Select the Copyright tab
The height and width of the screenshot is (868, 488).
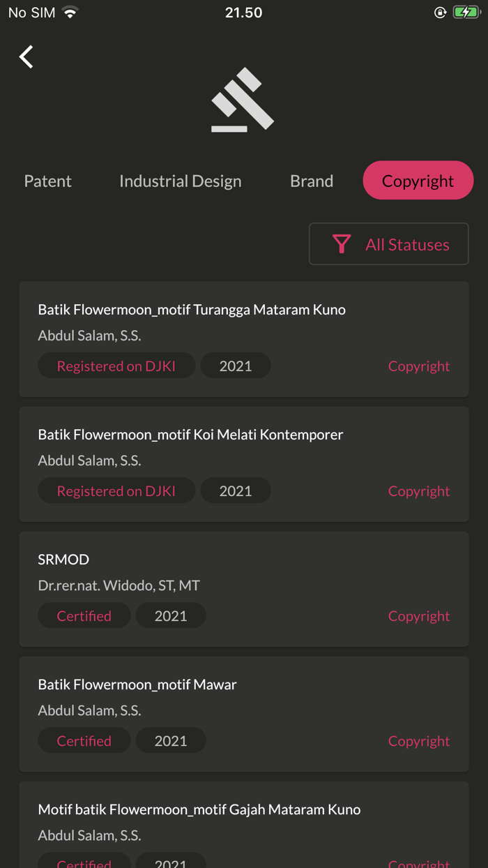tap(418, 181)
